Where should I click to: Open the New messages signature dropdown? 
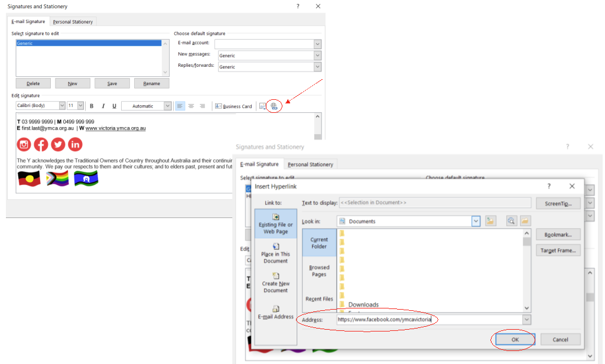coord(317,55)
